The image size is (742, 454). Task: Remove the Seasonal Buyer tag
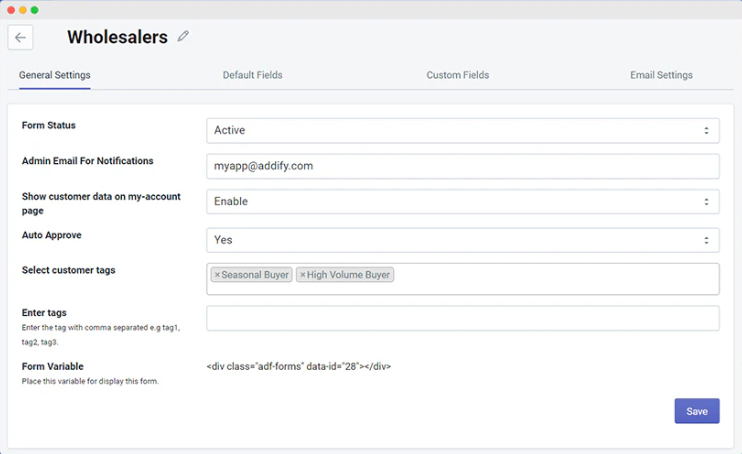click(217, 275)
